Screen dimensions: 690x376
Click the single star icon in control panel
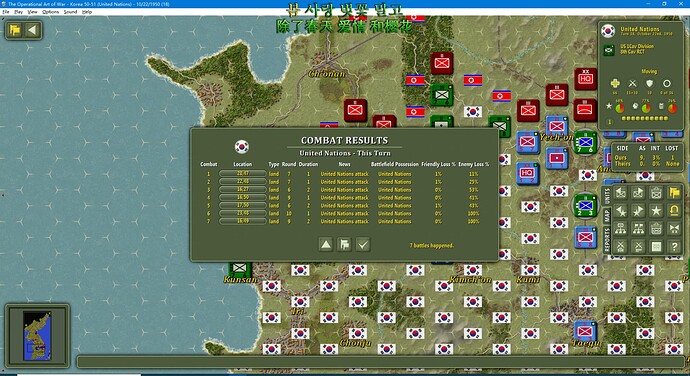(656, 210)
